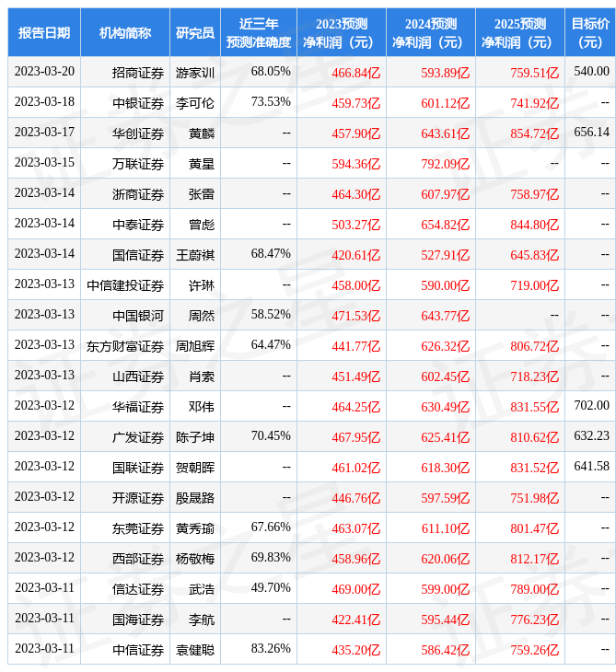The width and height of the screenshot is (616, 672).
Task: Click the analyst name 袁健聪
Action: (195, 650)
